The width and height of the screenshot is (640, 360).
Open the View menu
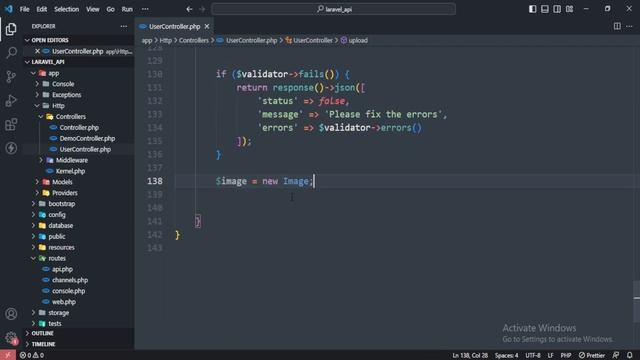(93, 9)
